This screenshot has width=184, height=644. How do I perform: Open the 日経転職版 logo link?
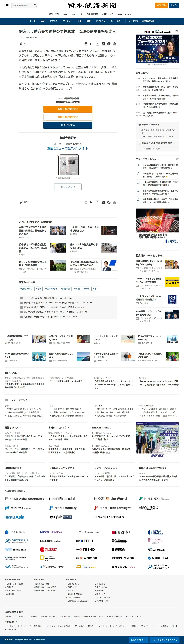15,532
